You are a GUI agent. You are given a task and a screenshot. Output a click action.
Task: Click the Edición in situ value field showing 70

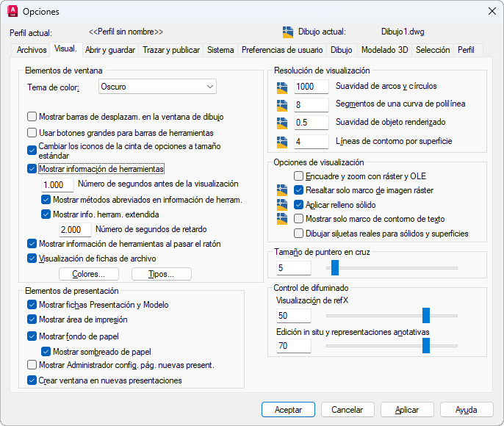pyautogui.click(x=293, y=346)
